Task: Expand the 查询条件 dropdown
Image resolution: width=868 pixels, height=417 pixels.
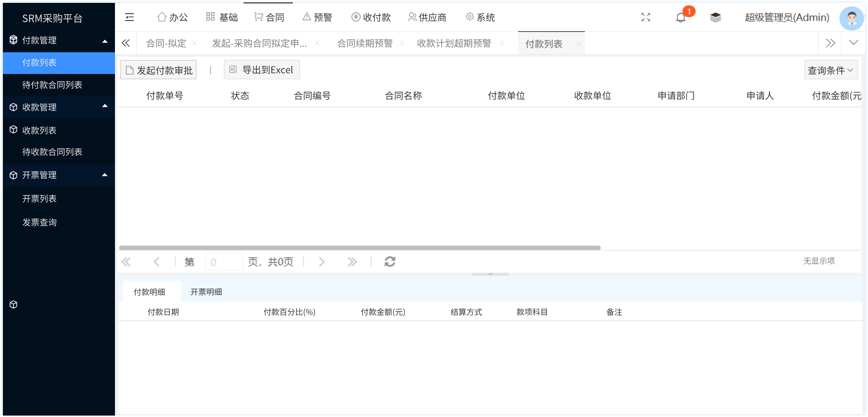Action: pos(830,70)
